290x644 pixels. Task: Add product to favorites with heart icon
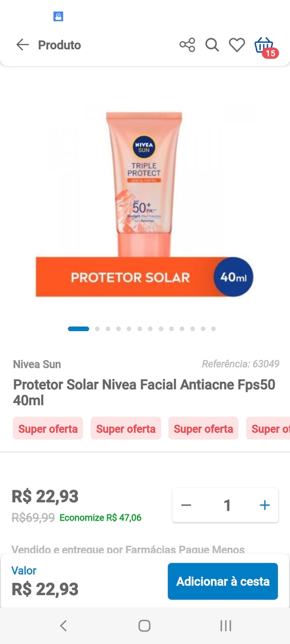point(237,45)
